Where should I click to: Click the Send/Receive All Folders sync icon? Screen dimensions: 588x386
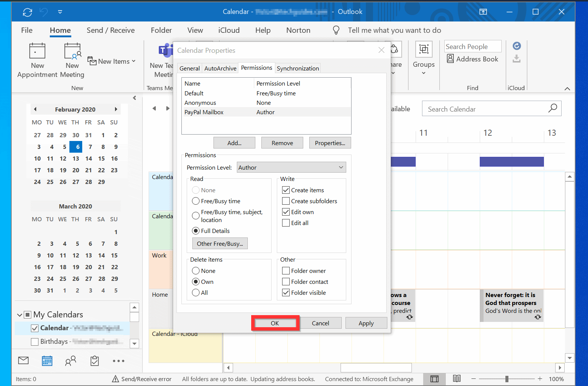(x=28, y=12)
